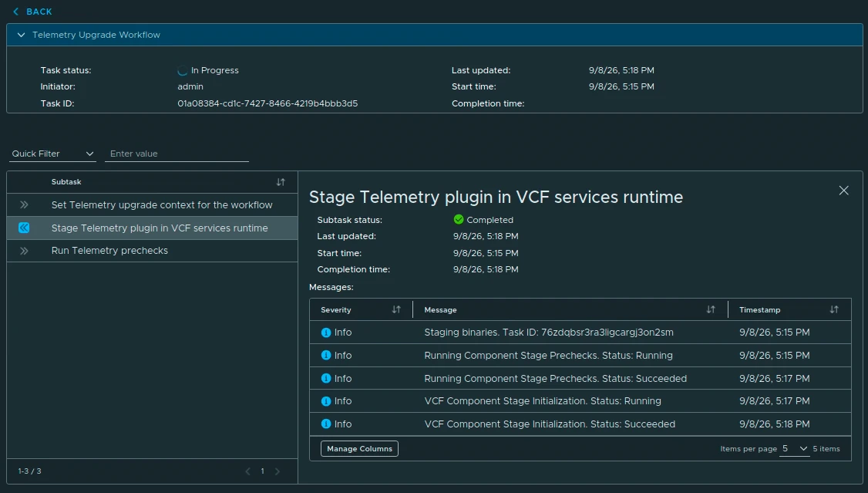The height and width of the screenshot is (493, 868).
Task: Select the Task ID value 01a08384-cd1c-7427-8466-4219b4bbb3d5
Action: (x=267, y=103)
